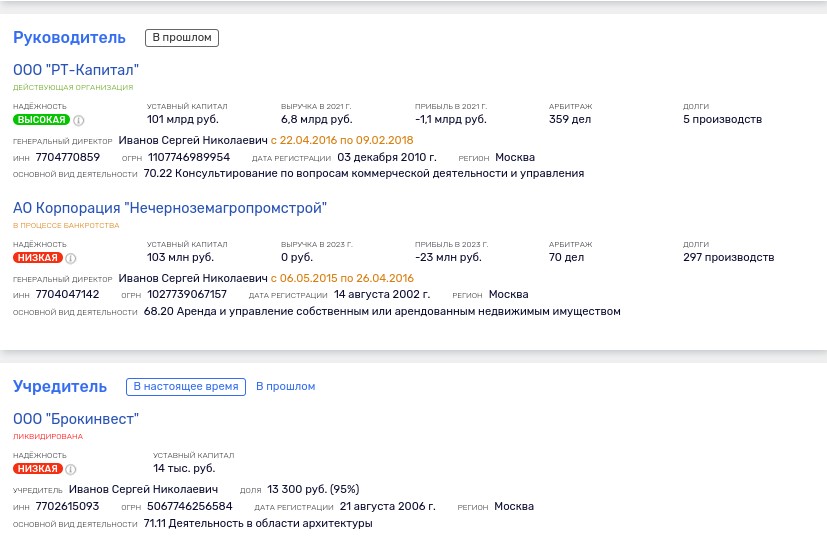Switch to 'В настоящее время' founder tab

[x=185, y=386]
